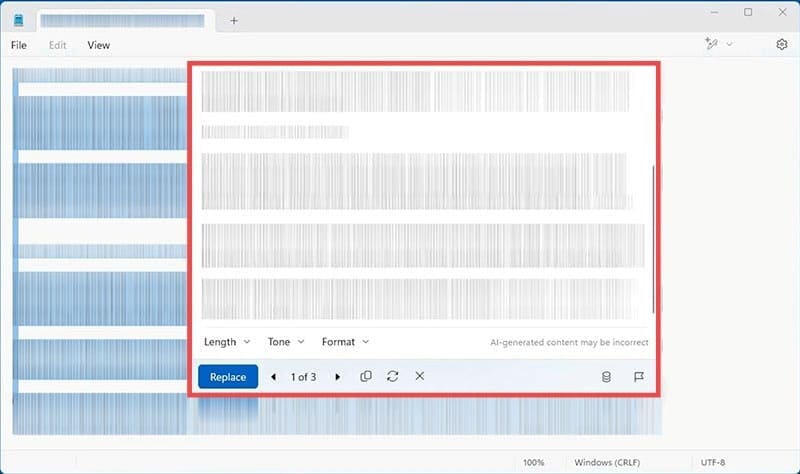Expand the Length dropdown

point(227,342)
